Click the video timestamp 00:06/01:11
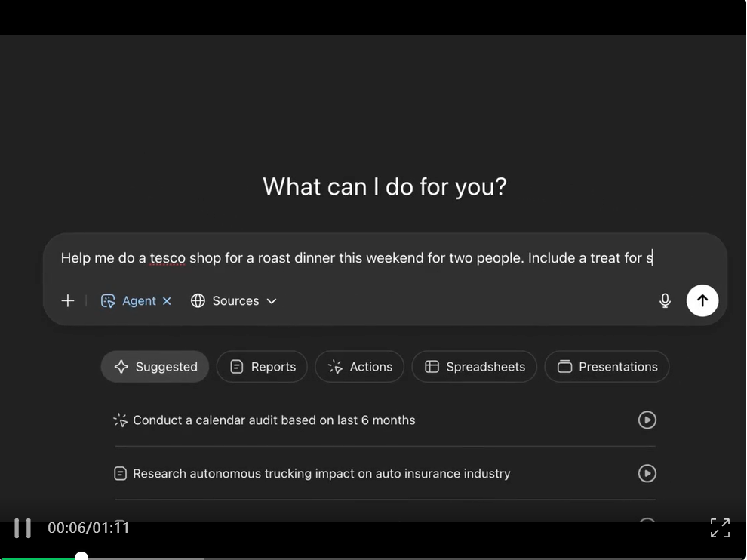This screenshot has height=560, width=747. (x=88, y=528)
